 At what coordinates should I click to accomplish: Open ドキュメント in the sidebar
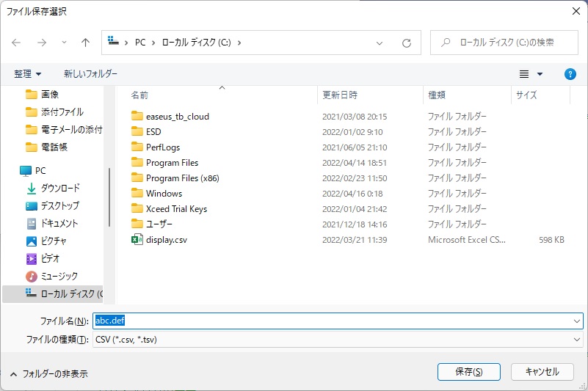52,224
